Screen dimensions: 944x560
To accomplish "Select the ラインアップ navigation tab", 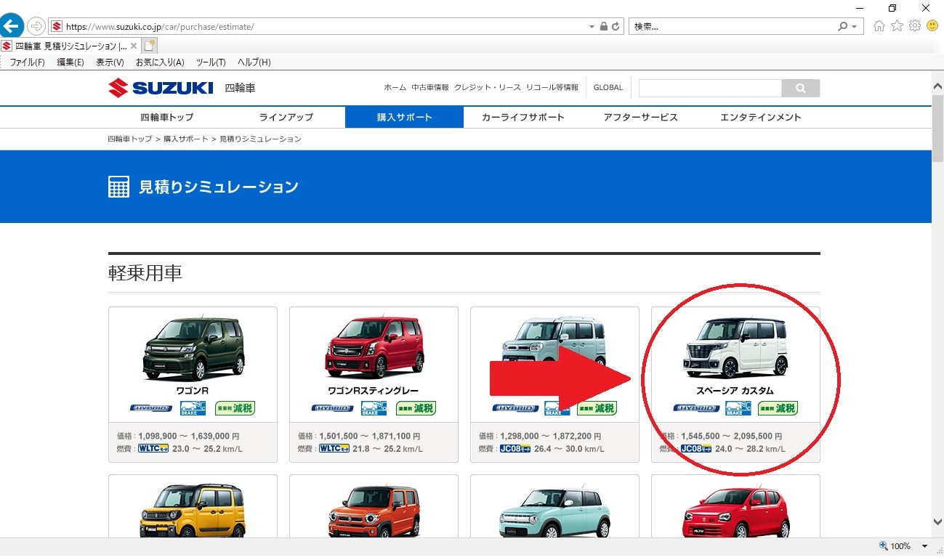I will coord(286,117).
